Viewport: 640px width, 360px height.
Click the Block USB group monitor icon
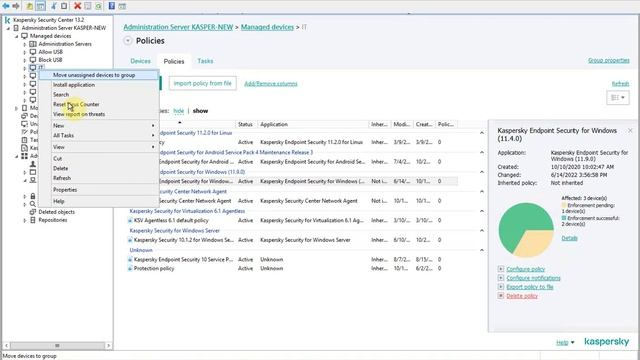pos(33,60)
